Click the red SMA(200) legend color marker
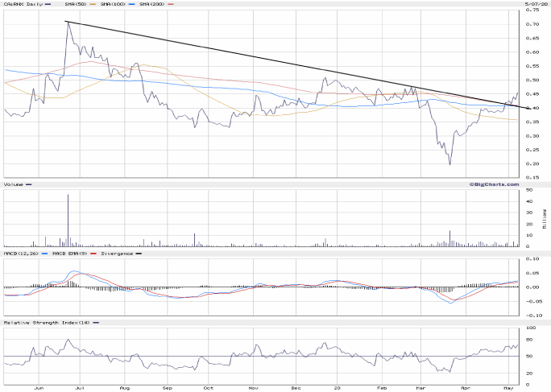Image resolution: width=551 pixels, height=392 pixels. pyautogui.click(x=171, y=4)
